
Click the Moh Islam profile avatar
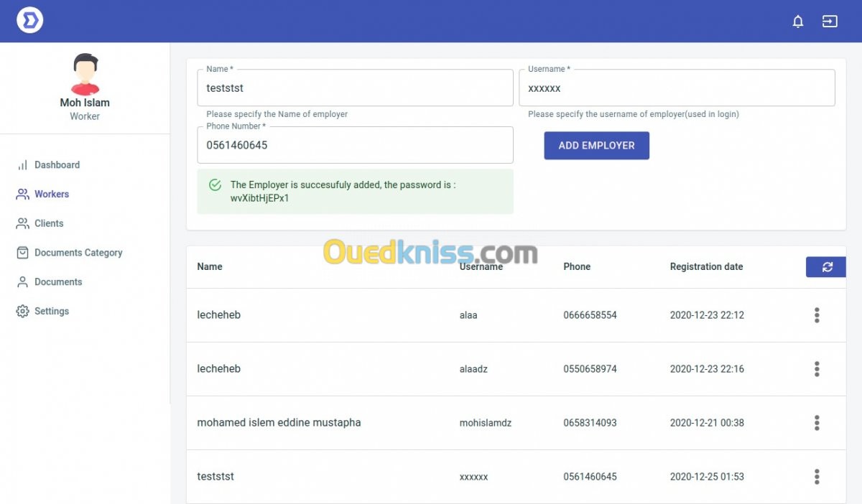[85, 74]
